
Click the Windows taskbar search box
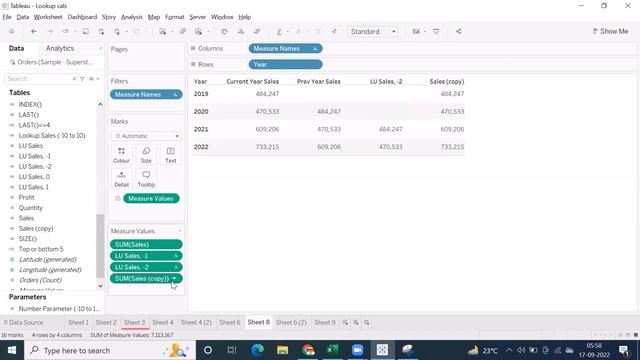click(110, 350)
